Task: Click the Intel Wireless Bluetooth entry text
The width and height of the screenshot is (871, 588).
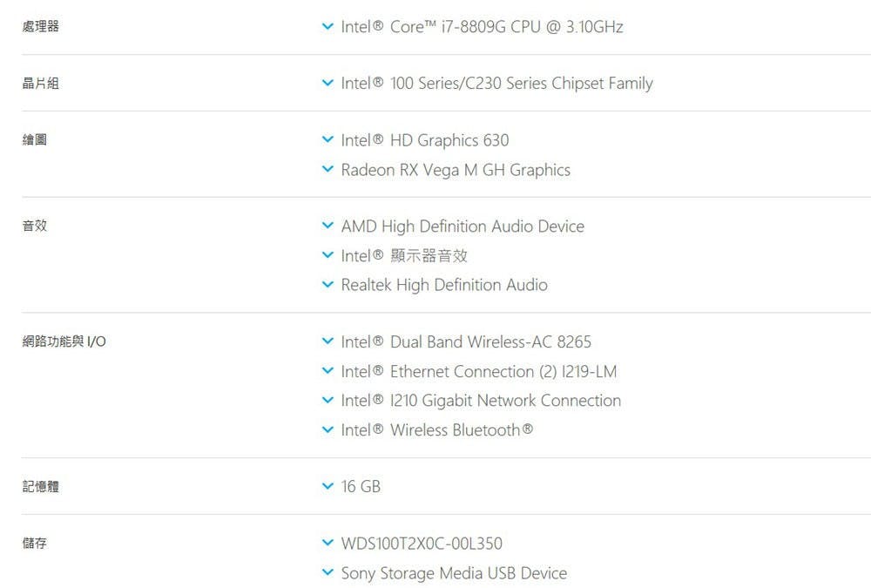Action: click(436, 430)
